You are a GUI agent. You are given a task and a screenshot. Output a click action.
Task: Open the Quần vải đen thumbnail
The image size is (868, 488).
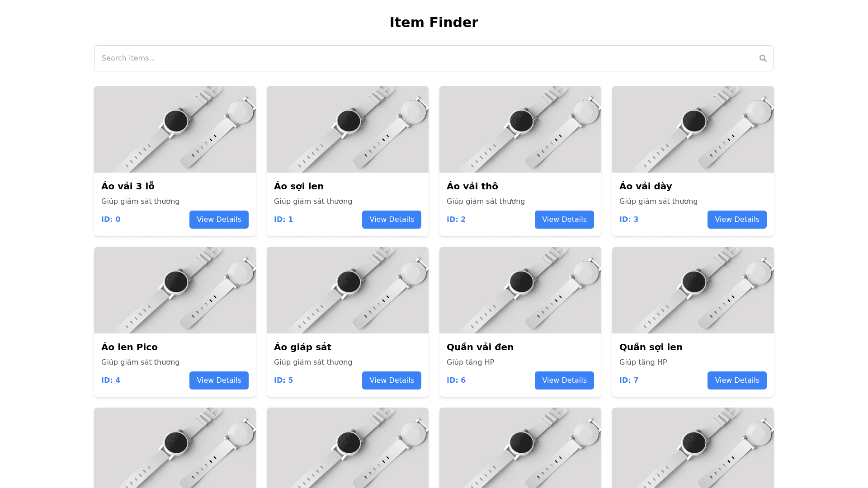(x=520, y=290)
